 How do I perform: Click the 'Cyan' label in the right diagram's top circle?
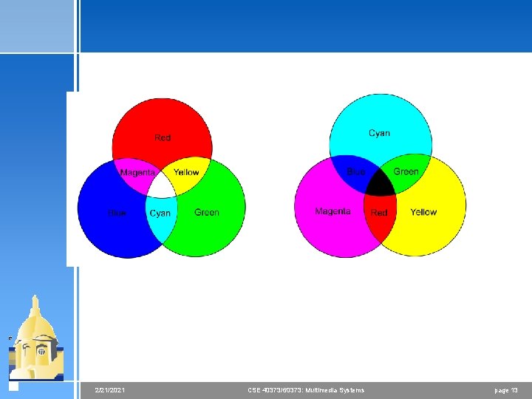click(x=379, y=133)
